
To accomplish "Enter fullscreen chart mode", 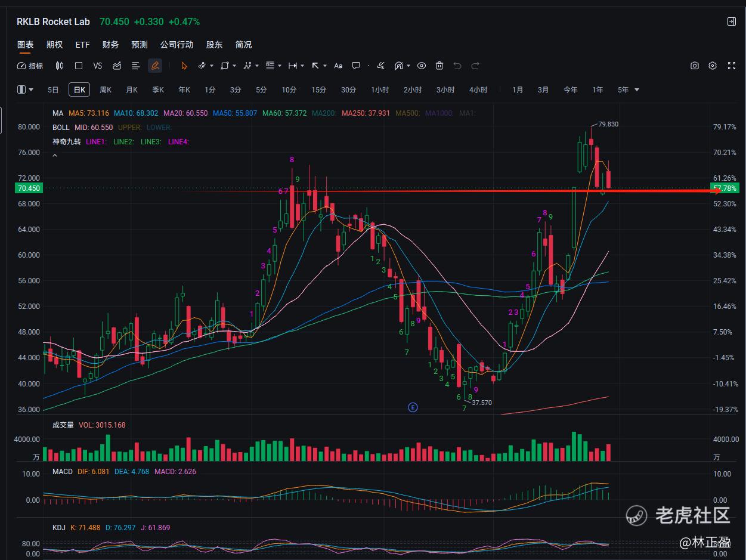I will (732, 66).
